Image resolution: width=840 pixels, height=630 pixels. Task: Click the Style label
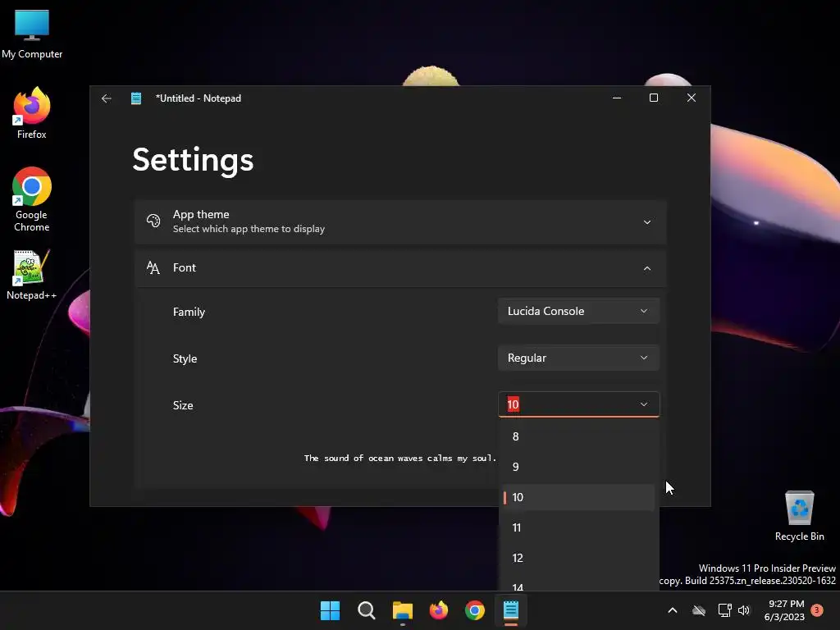coord(185,358)
